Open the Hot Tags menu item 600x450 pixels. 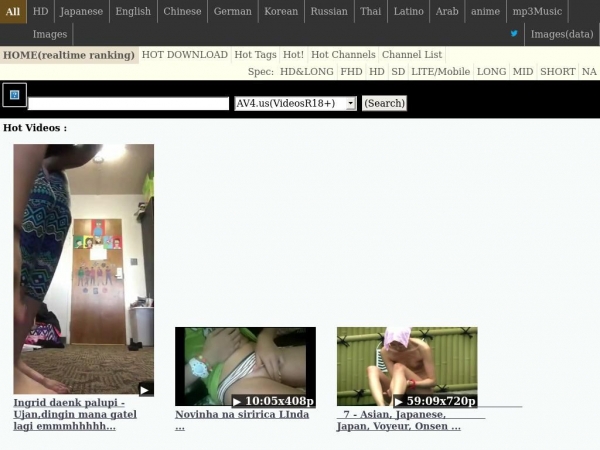tap(255, 55)
